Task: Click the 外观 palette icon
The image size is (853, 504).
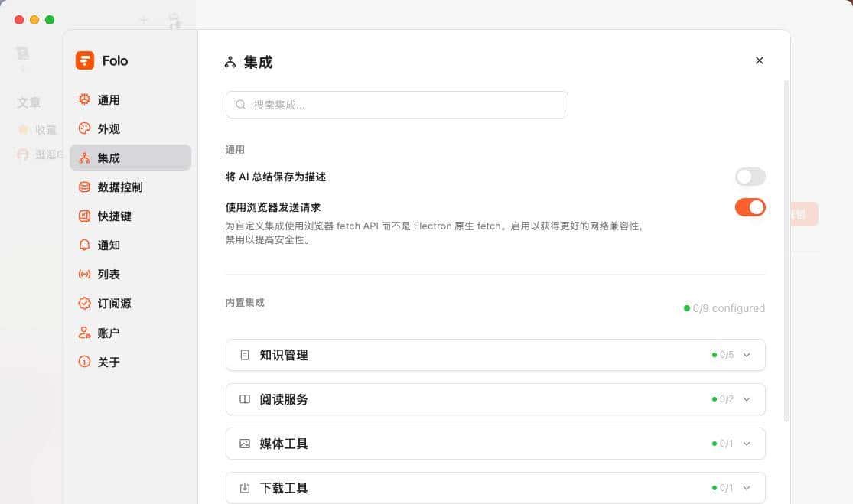Action: 84,128
